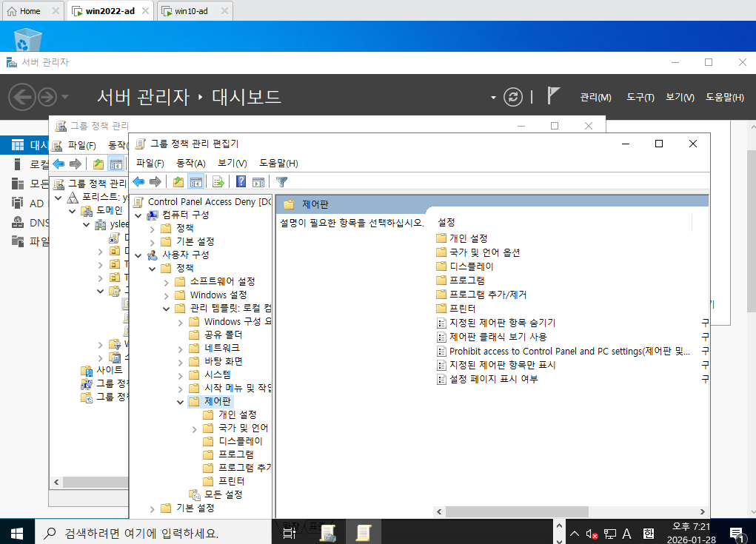Expand 네트워크 tree node
This screenshot has height=544, width=756.
tap(181, 349)
